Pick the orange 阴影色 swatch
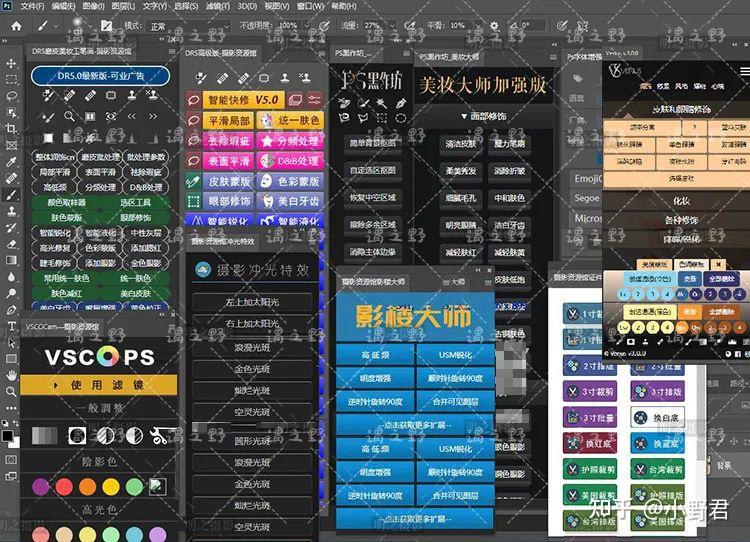This screenshot has width=750, height=542. [x=88, y=487]
